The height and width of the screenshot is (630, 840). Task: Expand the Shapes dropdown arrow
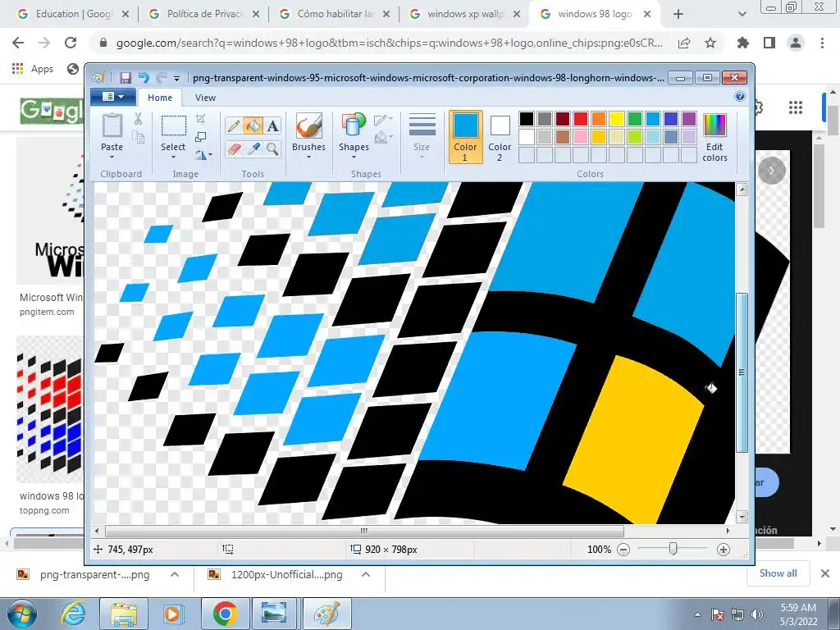pyautogui.click(x=354, y=157)
